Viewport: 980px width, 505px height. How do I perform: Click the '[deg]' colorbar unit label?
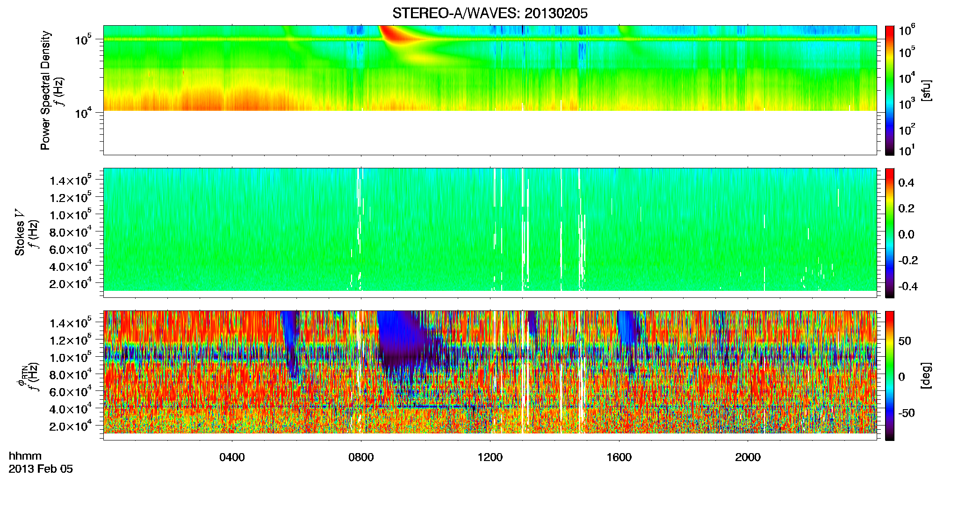coord(926,375)
